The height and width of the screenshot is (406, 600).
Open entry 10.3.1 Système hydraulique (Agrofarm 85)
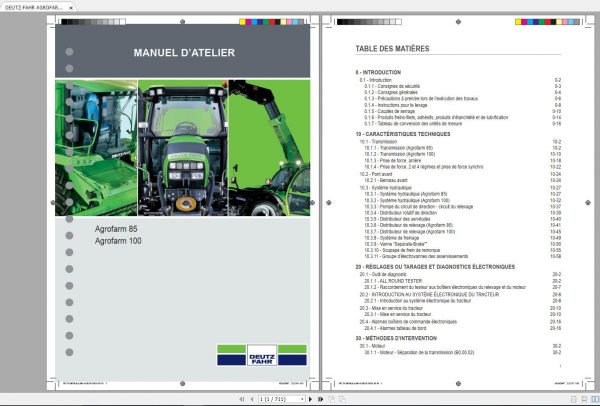(x=406, y=194)
